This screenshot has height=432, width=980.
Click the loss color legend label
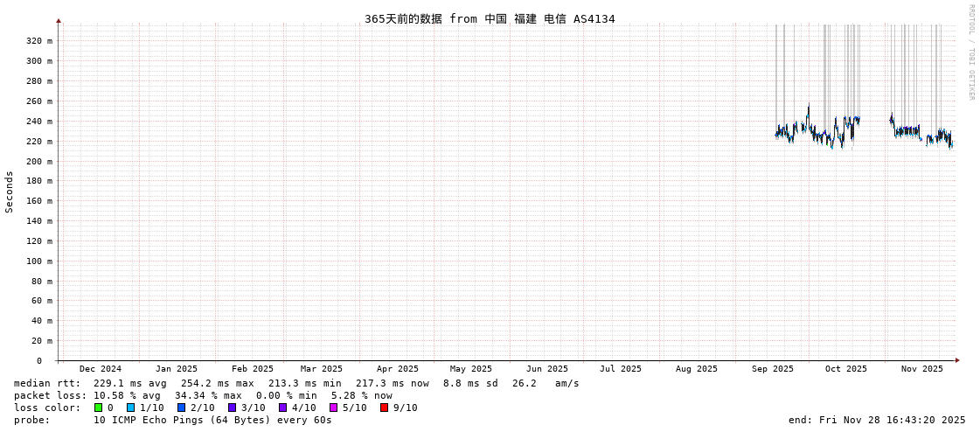47,408
